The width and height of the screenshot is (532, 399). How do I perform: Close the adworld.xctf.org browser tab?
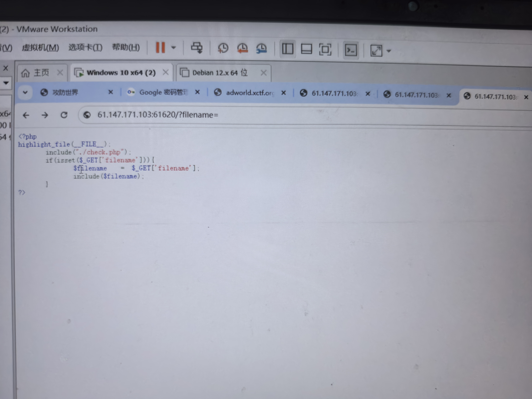pos(284,93)
